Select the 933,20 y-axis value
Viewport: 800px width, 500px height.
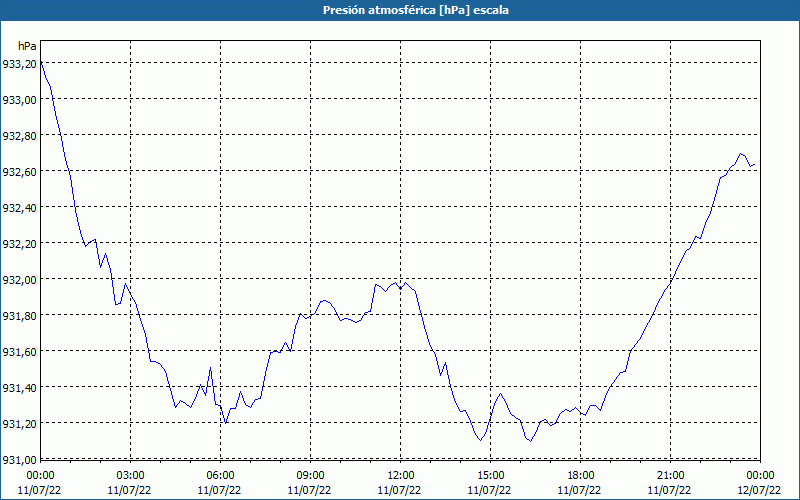20,64
